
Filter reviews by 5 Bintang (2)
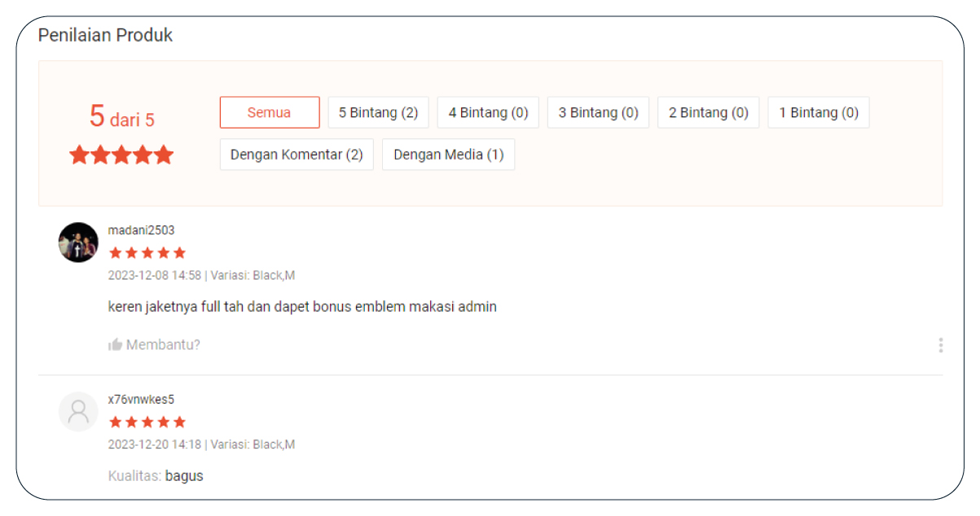(x=378, y=112)
